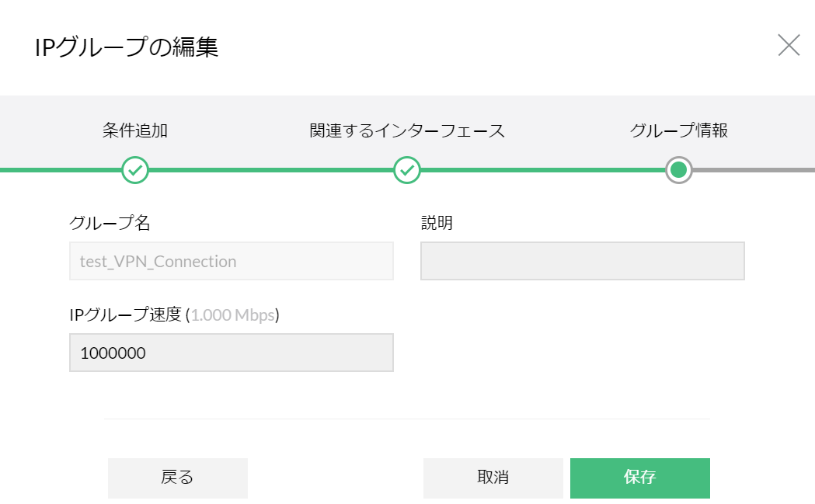Viewport: 815px width, 504px height.
Task: Click the gray progress line after グループ情報
Action: click(754, 169)
